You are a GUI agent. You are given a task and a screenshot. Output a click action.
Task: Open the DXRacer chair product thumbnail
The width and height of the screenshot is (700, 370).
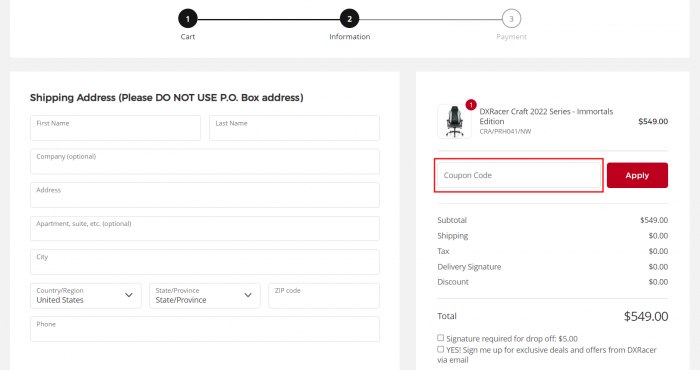point(454,121)
